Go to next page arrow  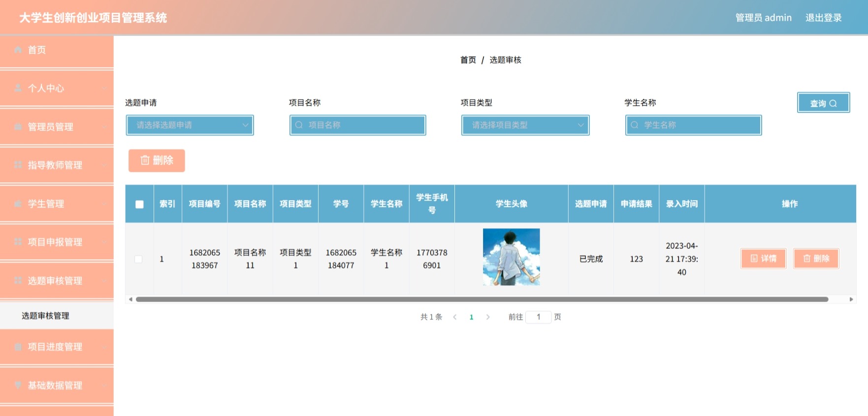[x=488, y=317]
